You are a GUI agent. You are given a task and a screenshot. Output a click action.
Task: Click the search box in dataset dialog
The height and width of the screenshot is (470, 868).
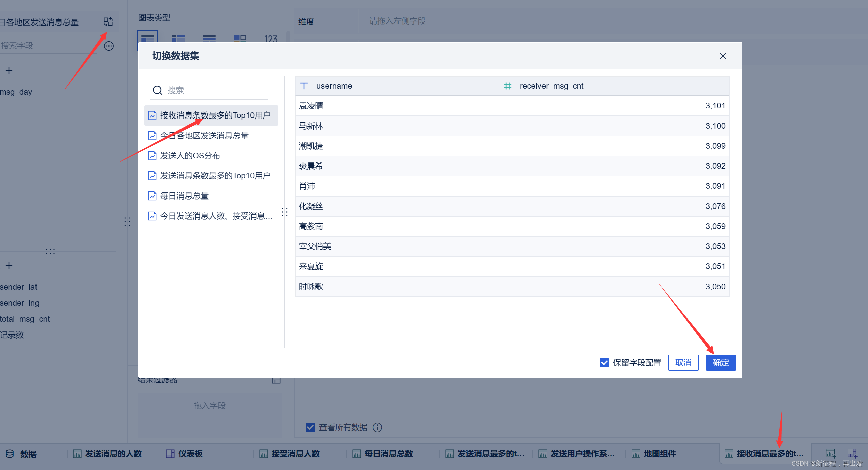[x=209, y=90]
